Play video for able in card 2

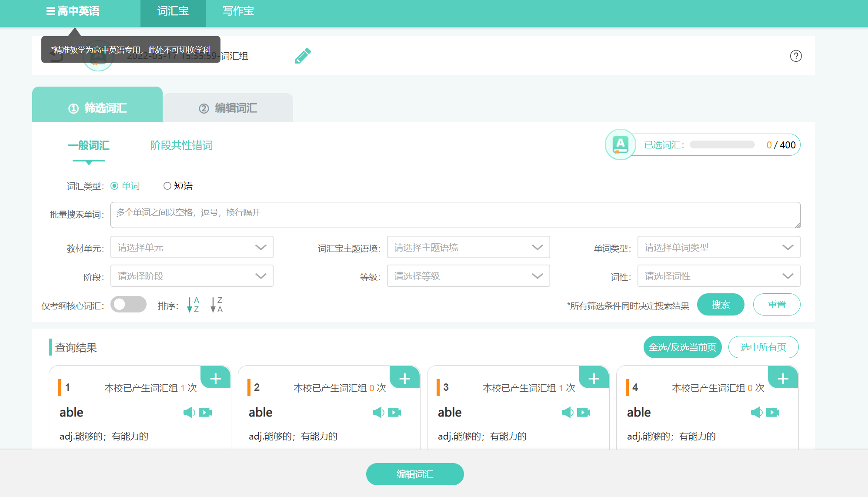click(x=394, y=412)
